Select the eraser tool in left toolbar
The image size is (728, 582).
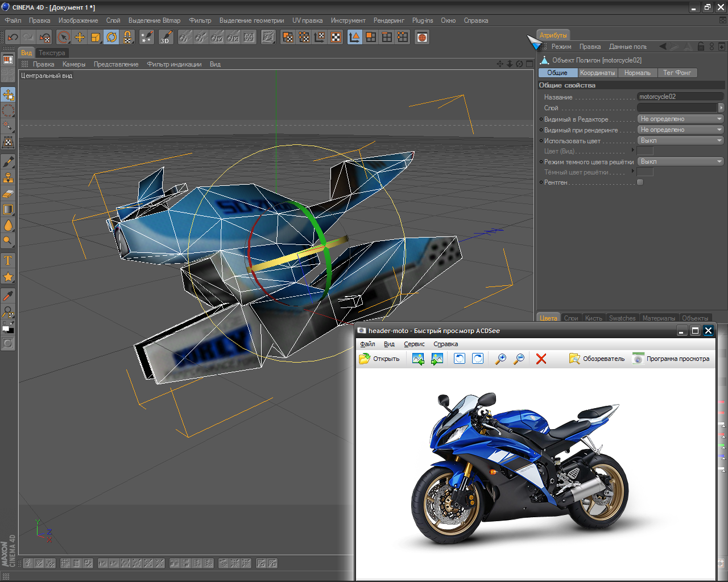pos(8,194)
